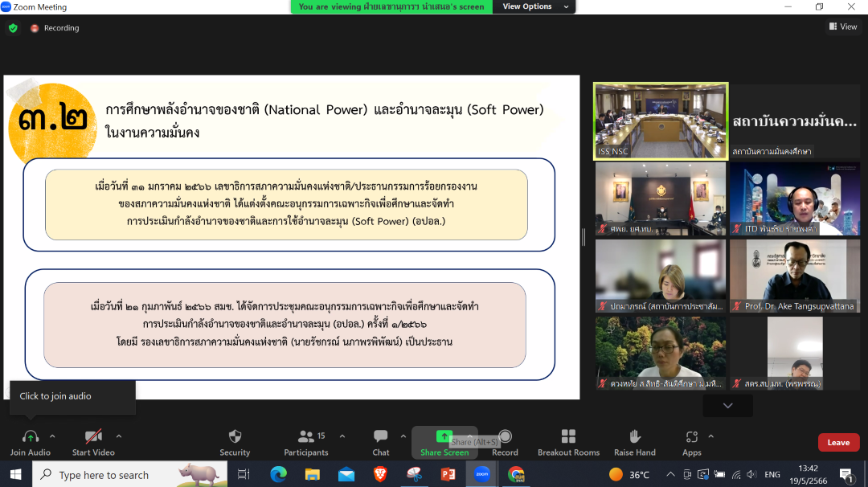
Task: Click Join Audio headphone button
Action: click(x=30, y=436)
